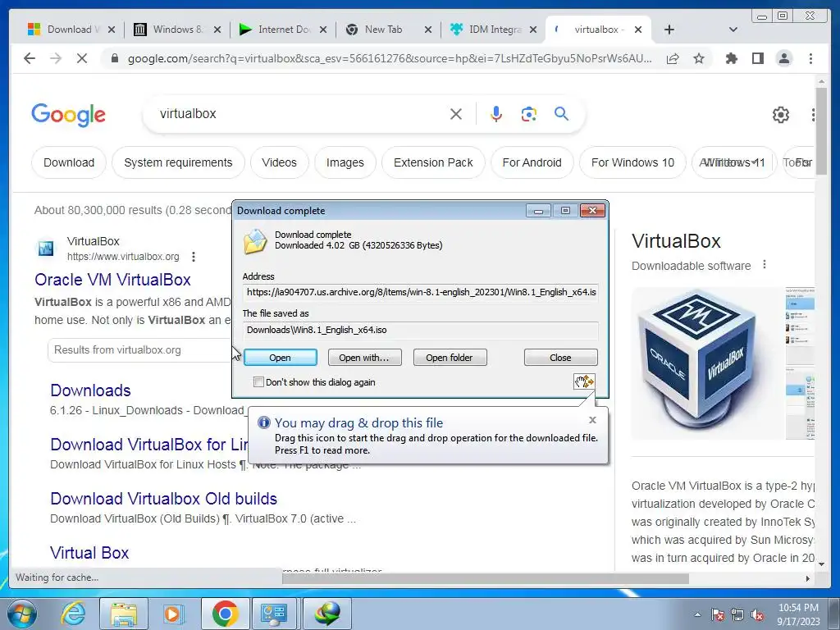Open a new browser tab
The height and width of the screenshot is (630, 840).
669,30
